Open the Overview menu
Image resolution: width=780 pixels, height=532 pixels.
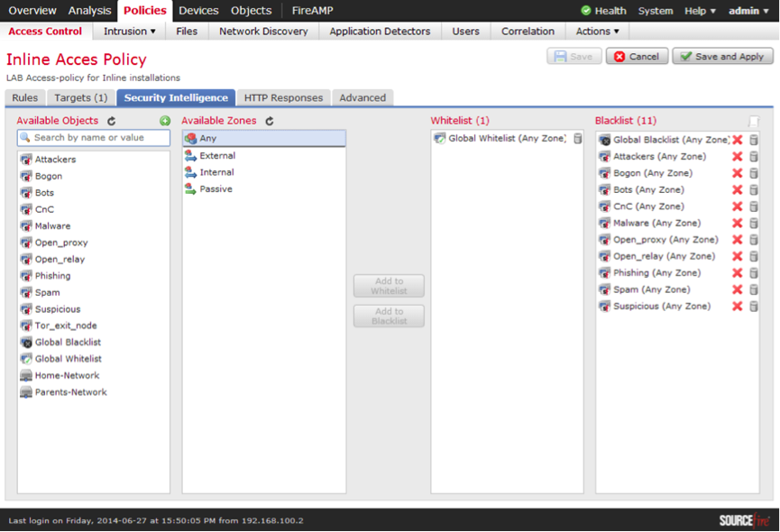coord(32,11)
